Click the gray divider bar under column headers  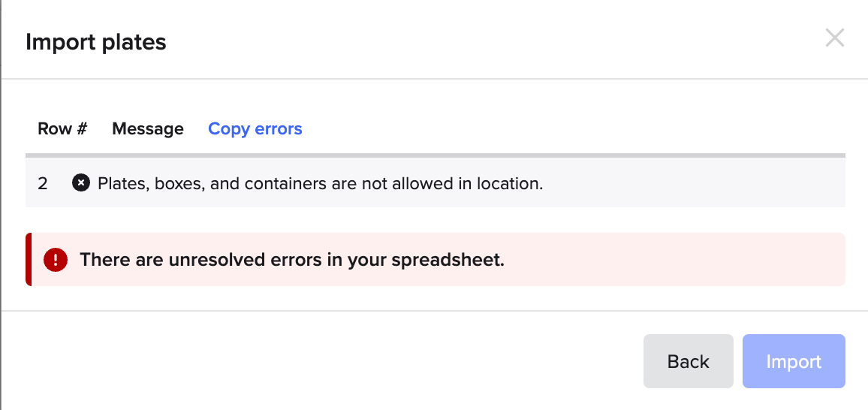(x=435, y=155)
